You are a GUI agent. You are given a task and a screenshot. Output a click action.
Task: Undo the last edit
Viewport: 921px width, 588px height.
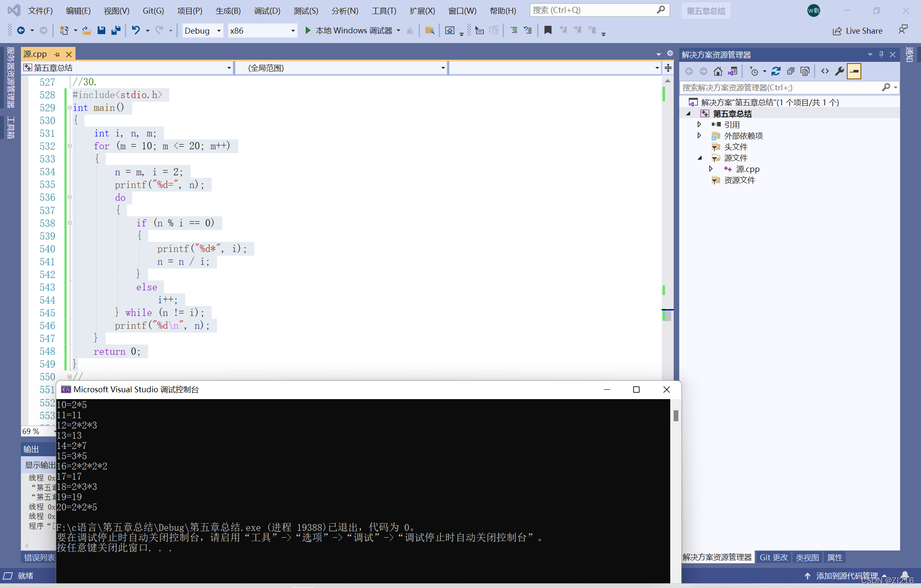tap(136, 30)
